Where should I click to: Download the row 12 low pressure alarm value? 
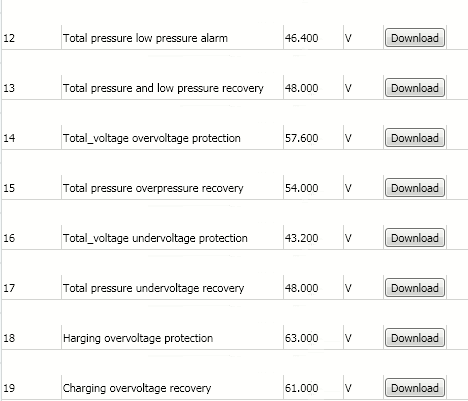point(415,38)
